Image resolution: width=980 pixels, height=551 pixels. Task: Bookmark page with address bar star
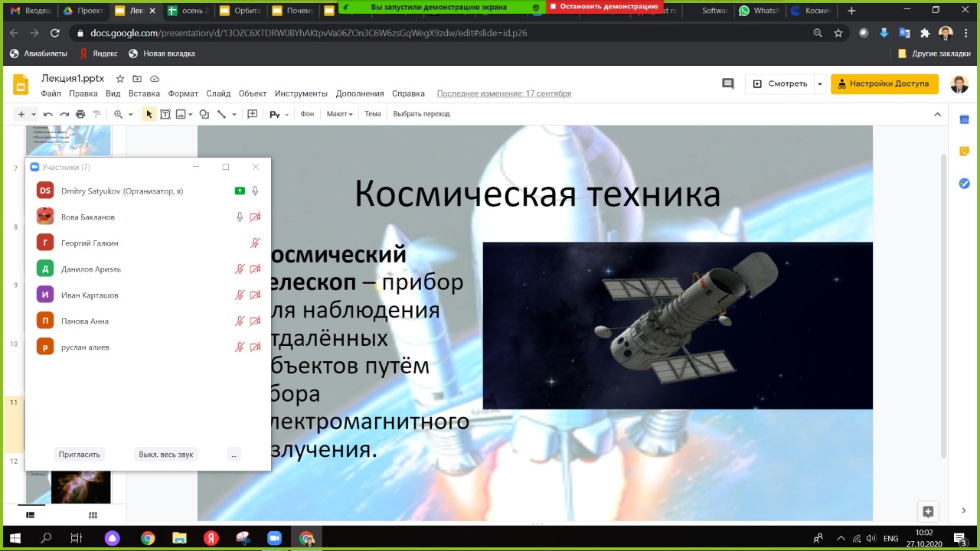838,33
